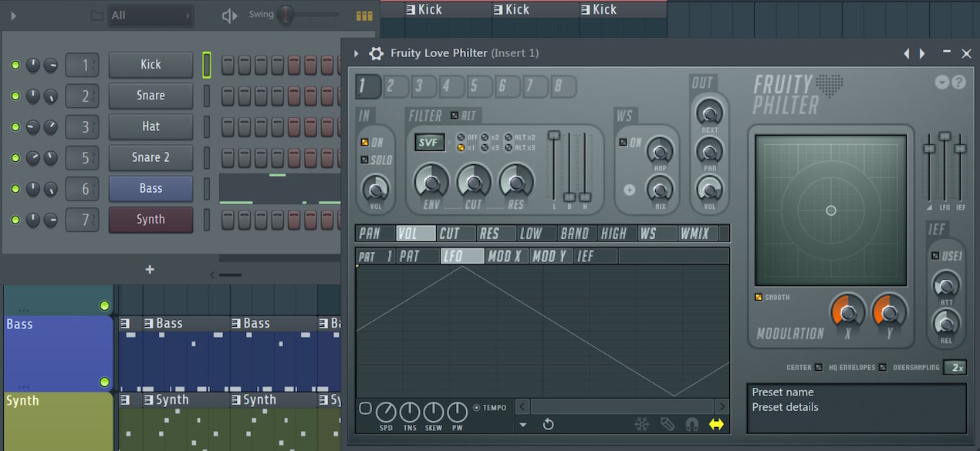Click the yellow double-arrow slide icon
Screen dimensions: 980x451
(x=717, y=424)
